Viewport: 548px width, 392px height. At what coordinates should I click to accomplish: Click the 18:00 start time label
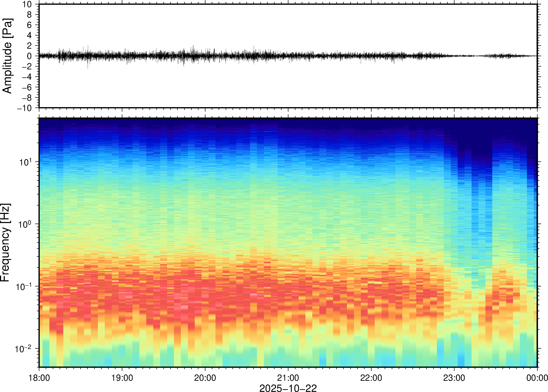tap(39, 378)
